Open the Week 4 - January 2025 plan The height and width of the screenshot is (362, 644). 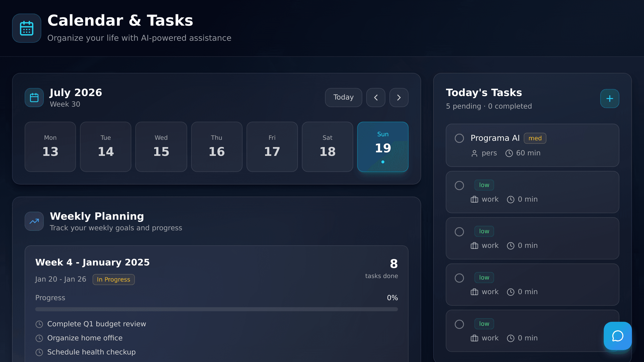pyautogui.click(x=93, y=262)
